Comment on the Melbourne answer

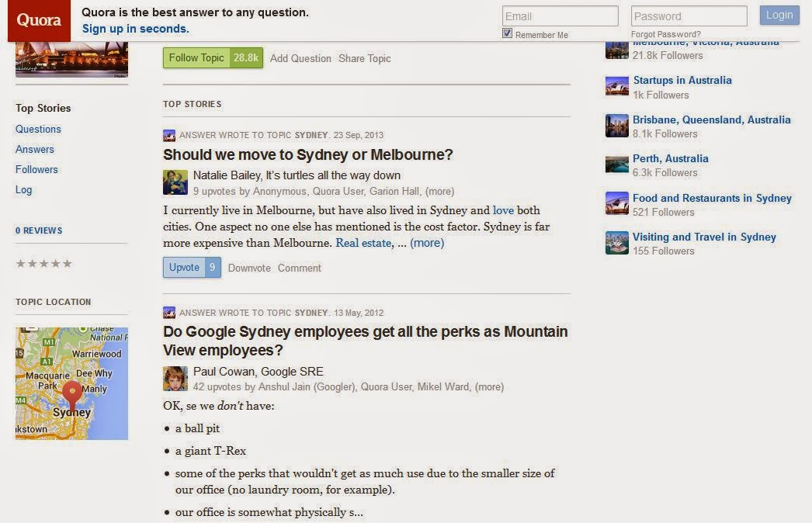pos(300,268)
